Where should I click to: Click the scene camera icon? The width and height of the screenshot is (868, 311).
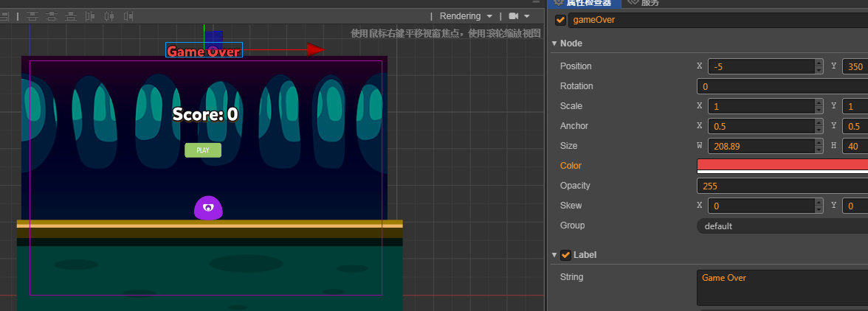coord(514,16)
